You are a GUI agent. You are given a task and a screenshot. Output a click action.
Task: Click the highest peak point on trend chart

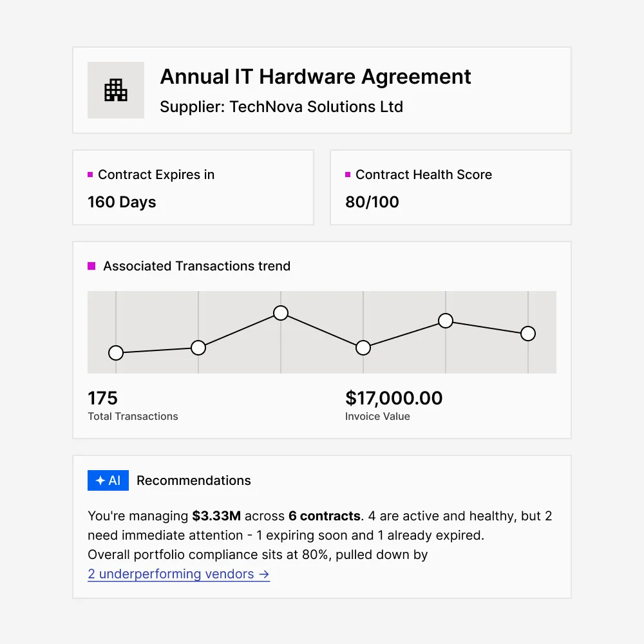[x=281, y=313]
